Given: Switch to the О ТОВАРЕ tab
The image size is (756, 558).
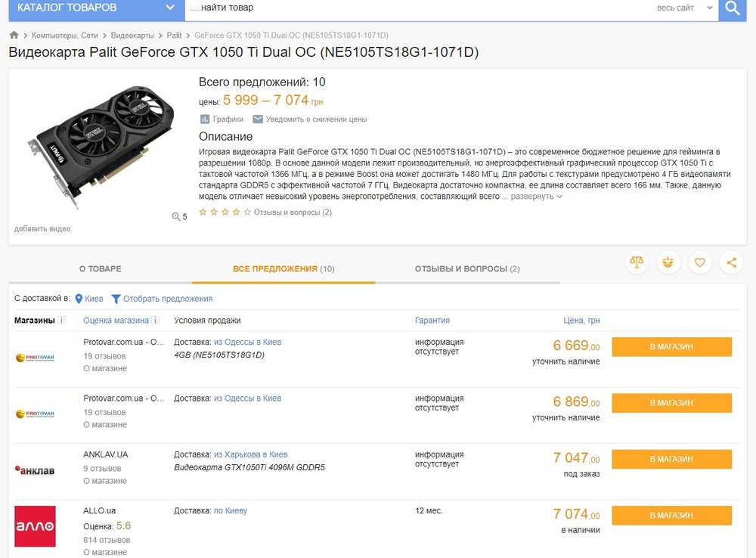Looking at the screenshot, I should point(100,269).
